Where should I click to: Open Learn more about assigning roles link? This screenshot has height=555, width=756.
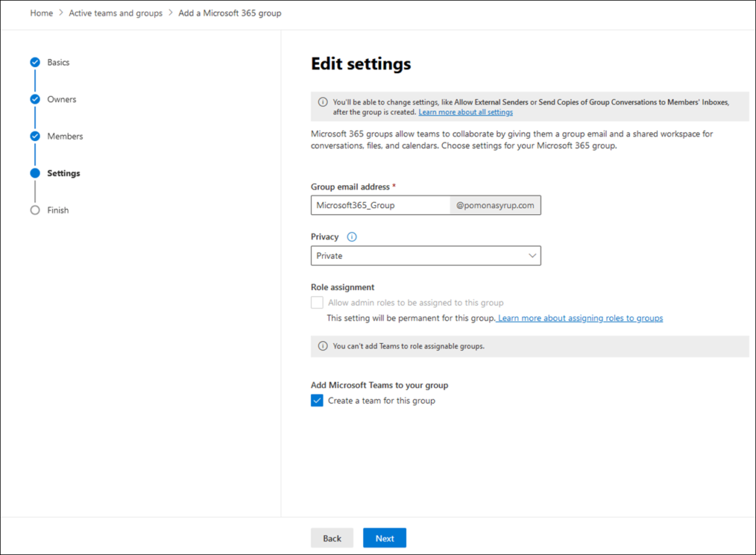click(580, 318)
